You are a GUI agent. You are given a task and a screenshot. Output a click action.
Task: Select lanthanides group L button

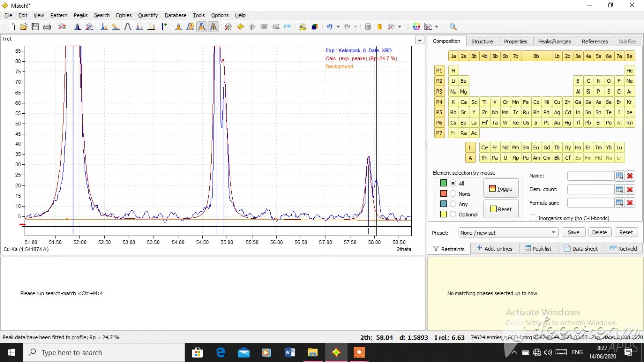(x=470, y=148)
